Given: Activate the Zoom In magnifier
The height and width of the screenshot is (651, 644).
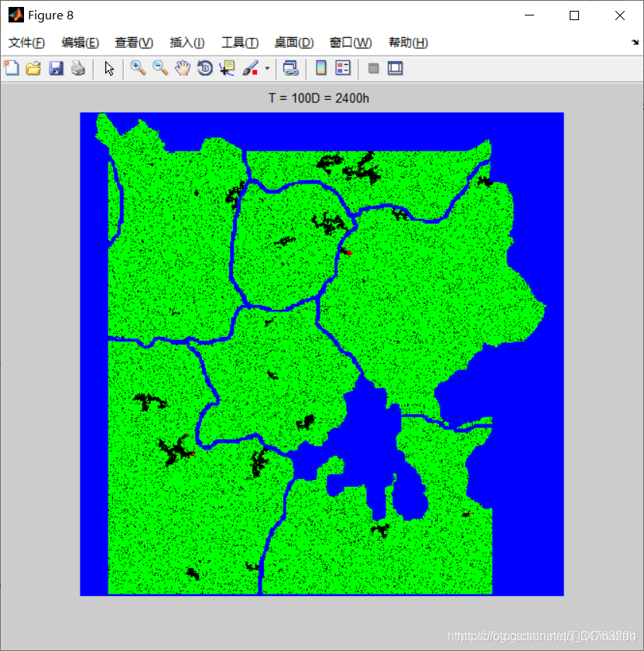Looking at the screenshot, I should tap(138, 68).
